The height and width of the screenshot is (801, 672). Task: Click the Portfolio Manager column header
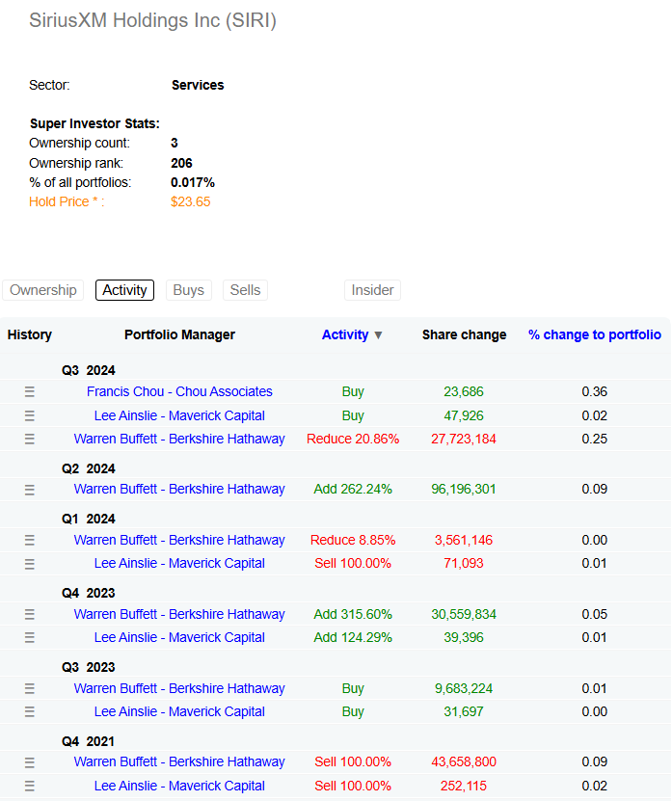point(180,334)
